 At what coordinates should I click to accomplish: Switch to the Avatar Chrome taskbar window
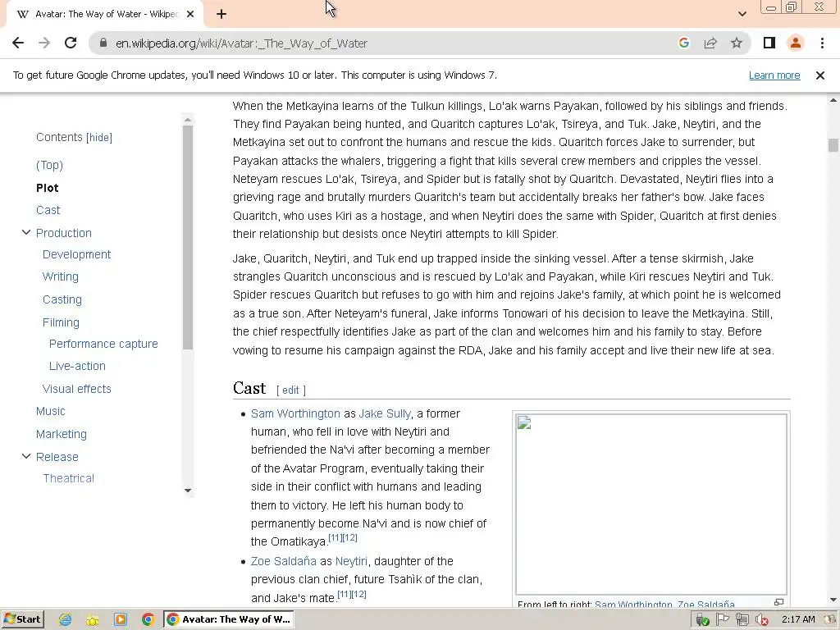click(230, 619)
